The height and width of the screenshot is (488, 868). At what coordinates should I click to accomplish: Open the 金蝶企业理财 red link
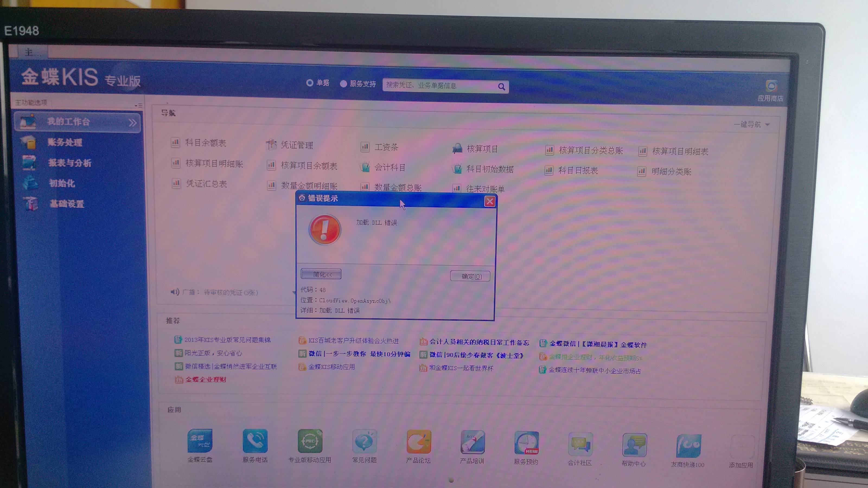pyautogui.click(x=206, y=380)
